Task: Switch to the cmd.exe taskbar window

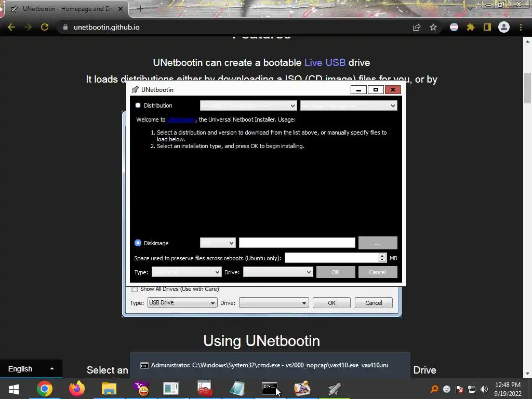Action: pyautogui.click(x=270, y=389)
